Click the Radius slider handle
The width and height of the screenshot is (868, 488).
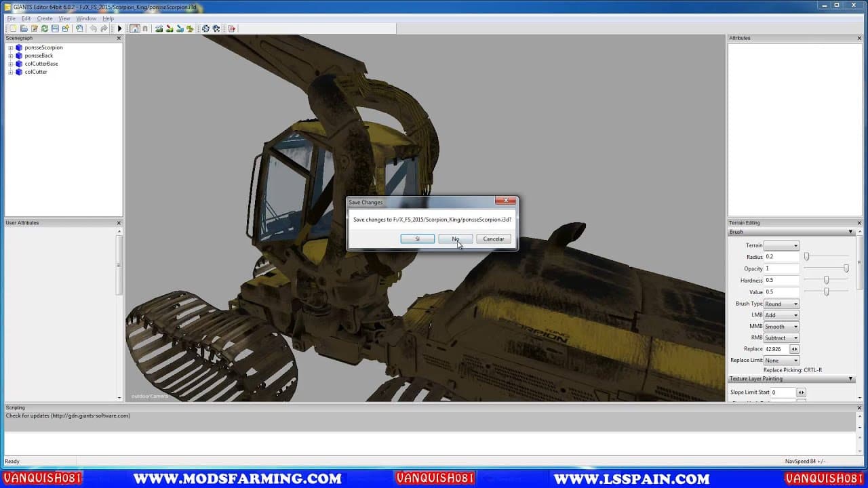coord(806,257)
